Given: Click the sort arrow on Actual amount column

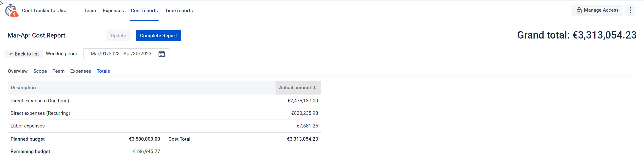Looking at the screenshot, I should 314,87.
